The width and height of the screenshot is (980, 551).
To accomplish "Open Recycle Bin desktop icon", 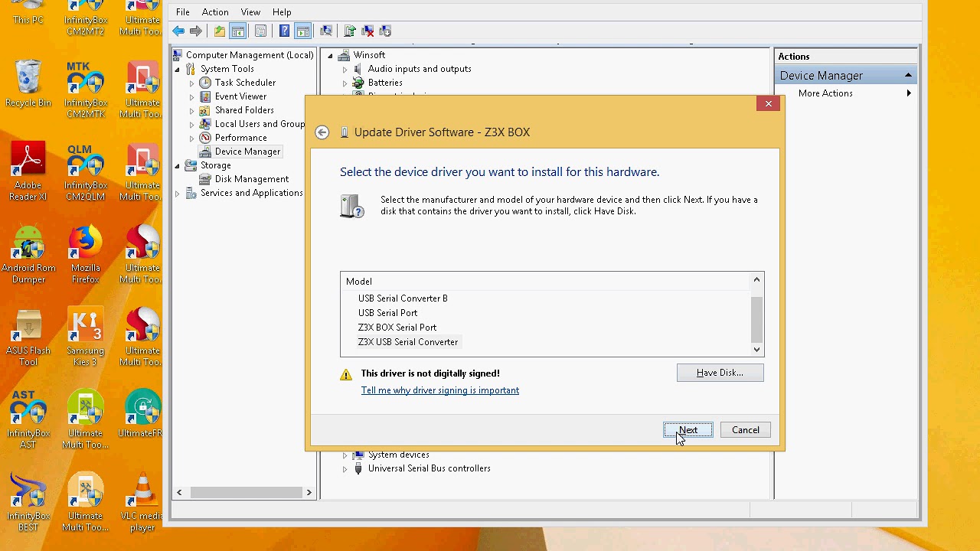I will point(28,84).
